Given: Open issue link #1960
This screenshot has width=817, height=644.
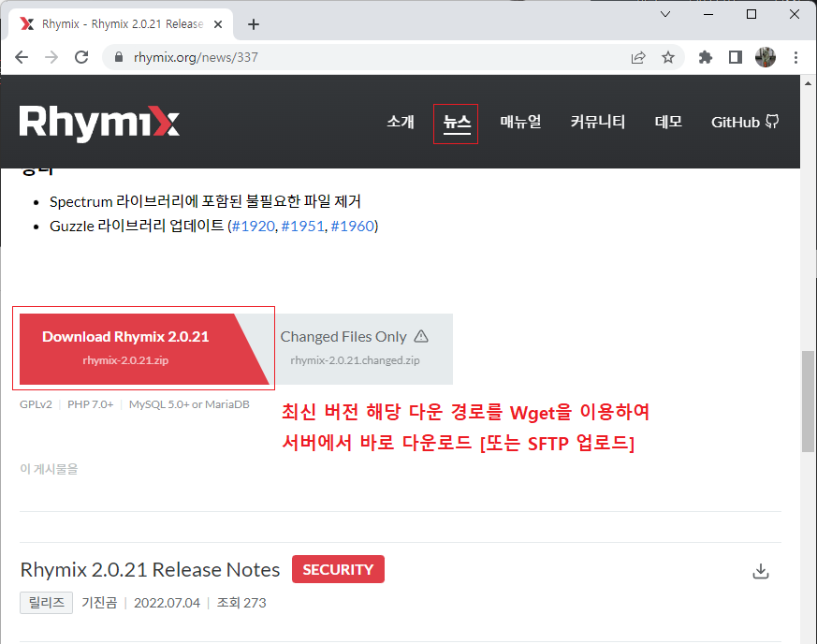Looking at the screenshot, I should (353, 227).
